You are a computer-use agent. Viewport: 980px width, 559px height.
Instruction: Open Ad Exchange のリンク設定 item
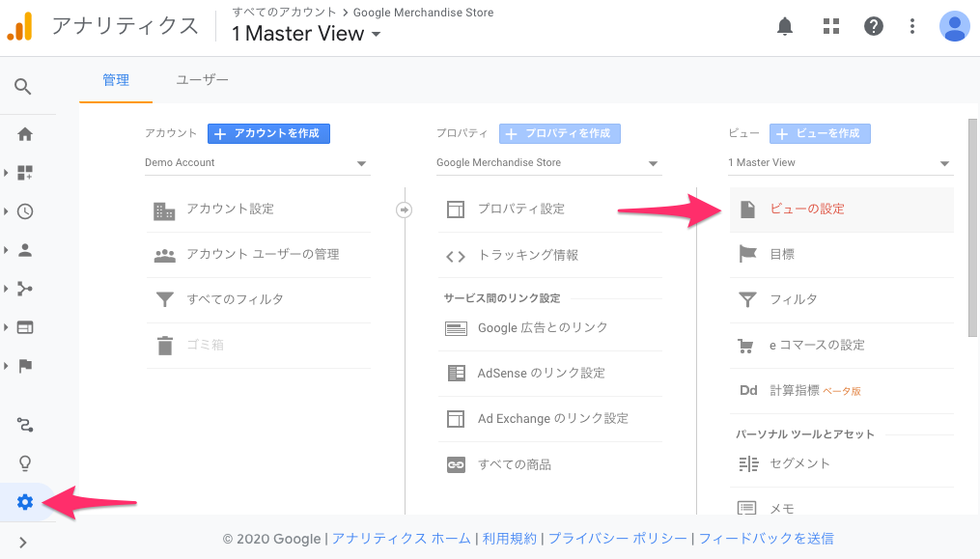[x=550, y=419]
